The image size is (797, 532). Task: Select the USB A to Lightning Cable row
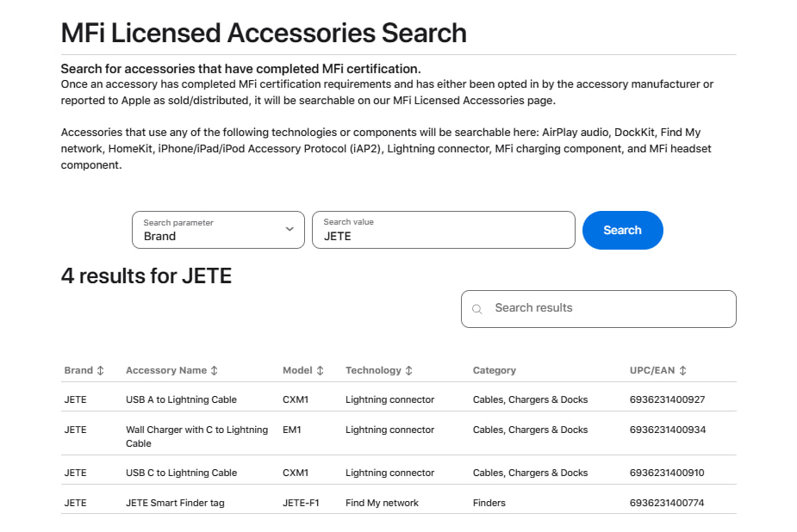point(181,399)
